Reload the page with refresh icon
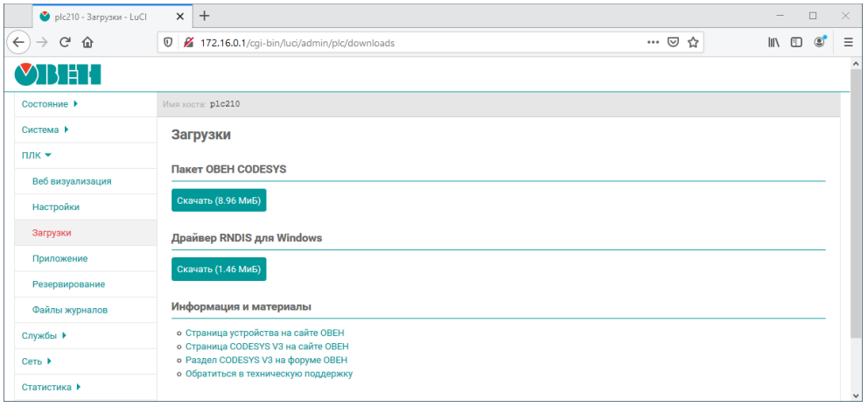Screen dimensions: 868x407 (x=65, y=42)
